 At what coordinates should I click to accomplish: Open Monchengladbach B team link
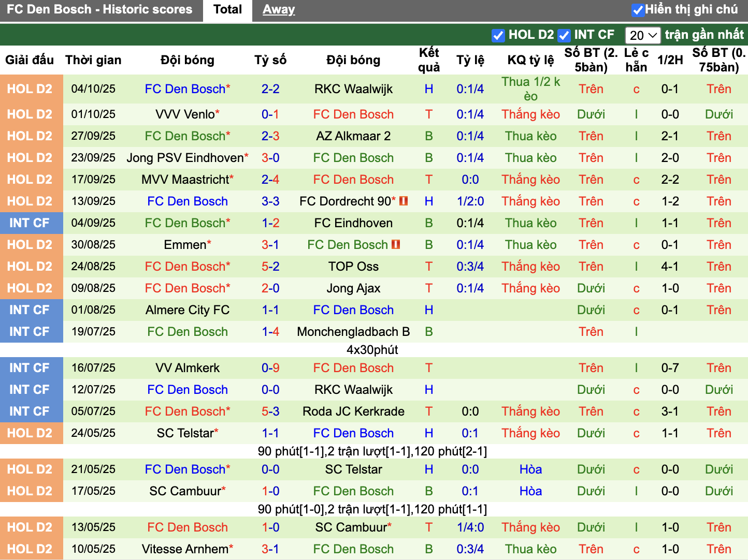(353, 332)
